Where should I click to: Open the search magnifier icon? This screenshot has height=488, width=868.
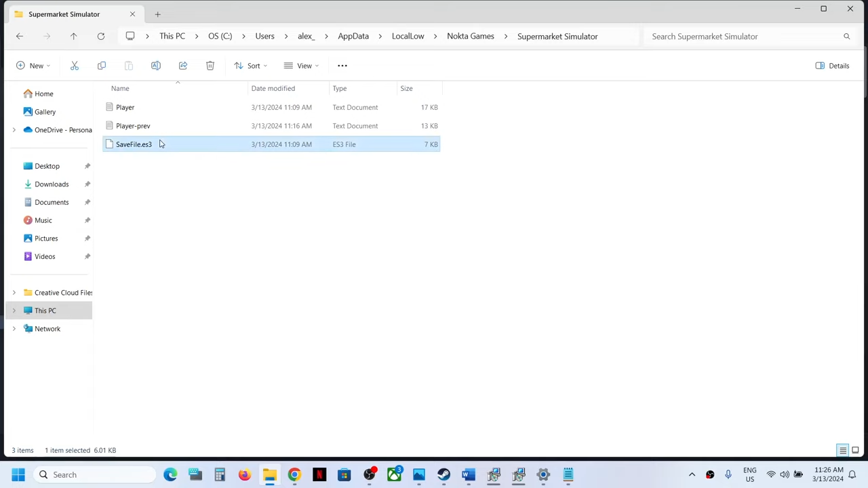pyautogui.click(x=846, y=37)
